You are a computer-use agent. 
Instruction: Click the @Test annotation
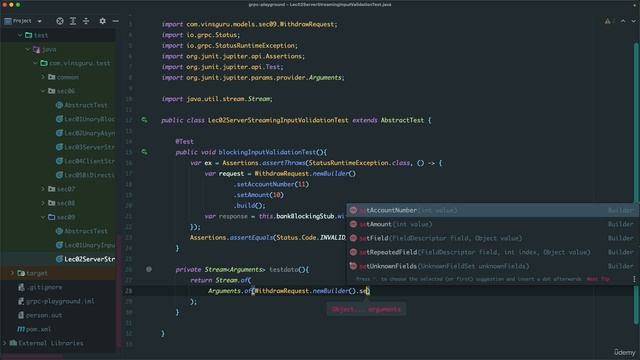[184, 141]
